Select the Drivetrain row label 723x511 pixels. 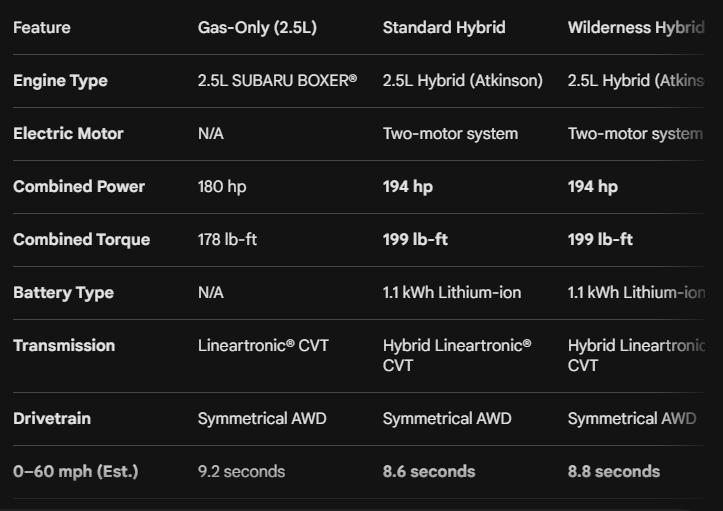(52, 419)
